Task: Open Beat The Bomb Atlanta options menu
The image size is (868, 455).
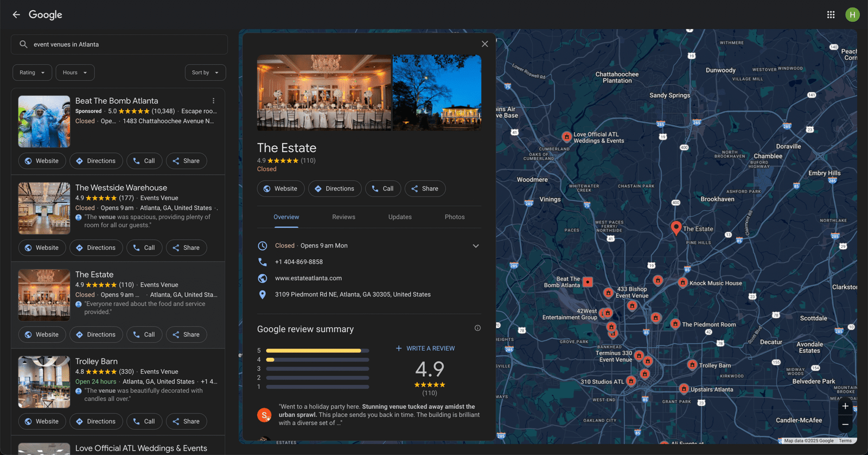Action: [x=214, y=101]
